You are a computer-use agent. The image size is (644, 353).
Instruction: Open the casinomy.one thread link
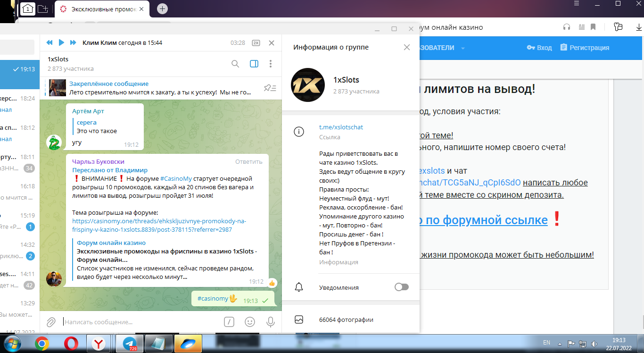click(159, 225)
